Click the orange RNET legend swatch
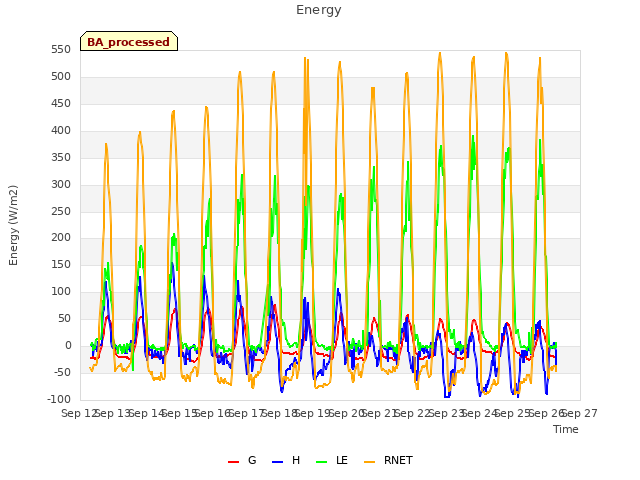 click(x=369, y=462)
